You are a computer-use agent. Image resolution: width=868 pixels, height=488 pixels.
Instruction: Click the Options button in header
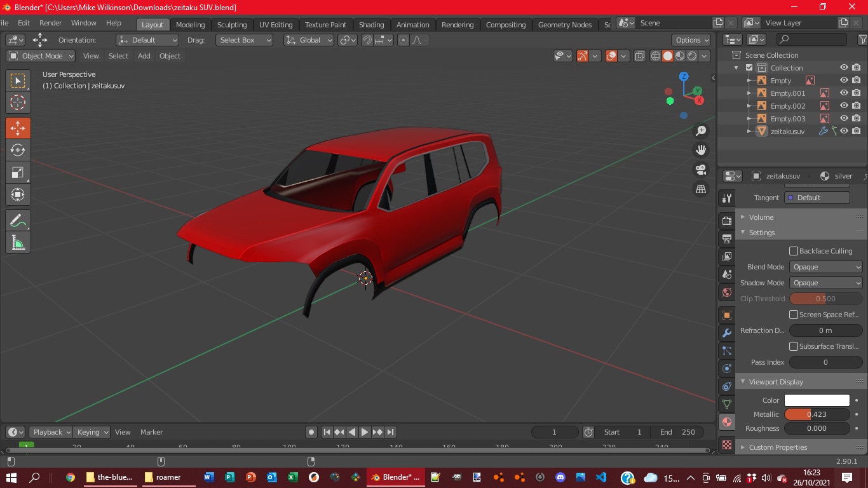click(x=692, y=40)
